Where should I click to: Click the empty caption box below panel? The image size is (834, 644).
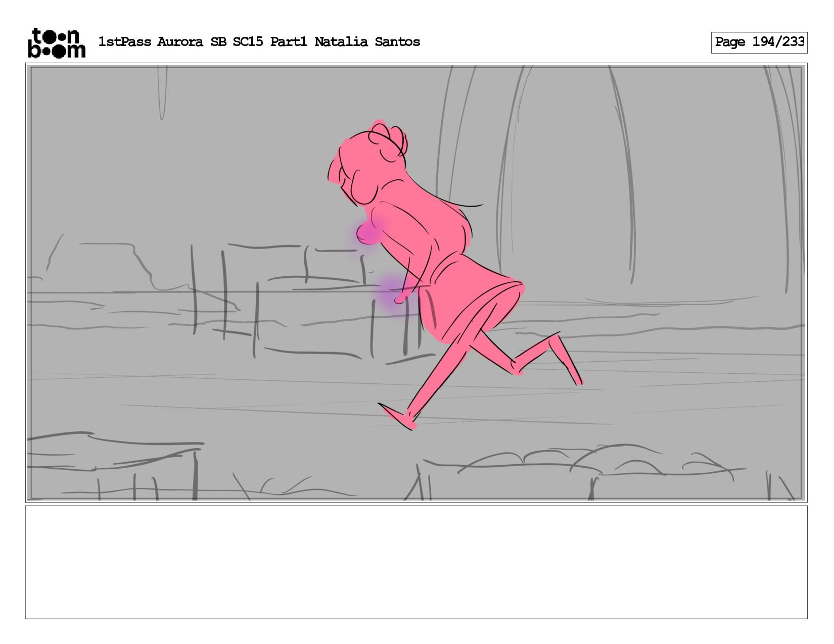(x=416, y=562)
